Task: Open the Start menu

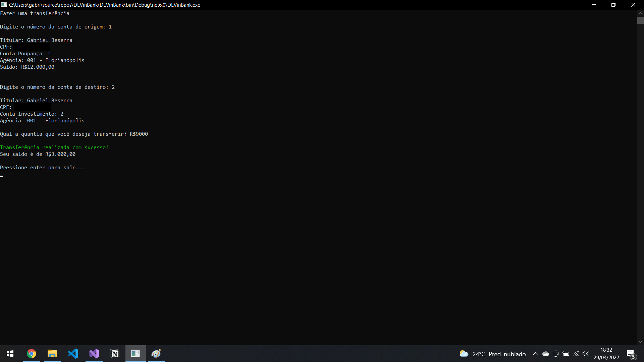Action: (x=10, y=354)
